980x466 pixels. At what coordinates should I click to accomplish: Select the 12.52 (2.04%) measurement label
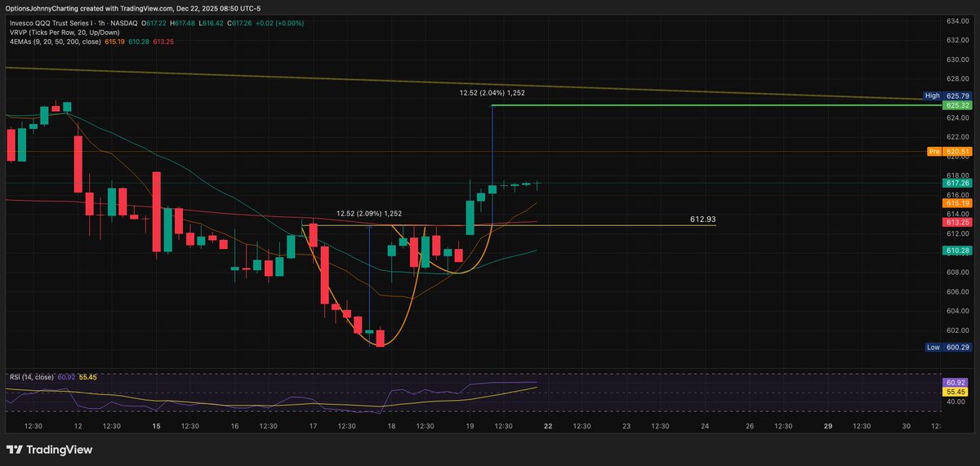click(492, 93)
